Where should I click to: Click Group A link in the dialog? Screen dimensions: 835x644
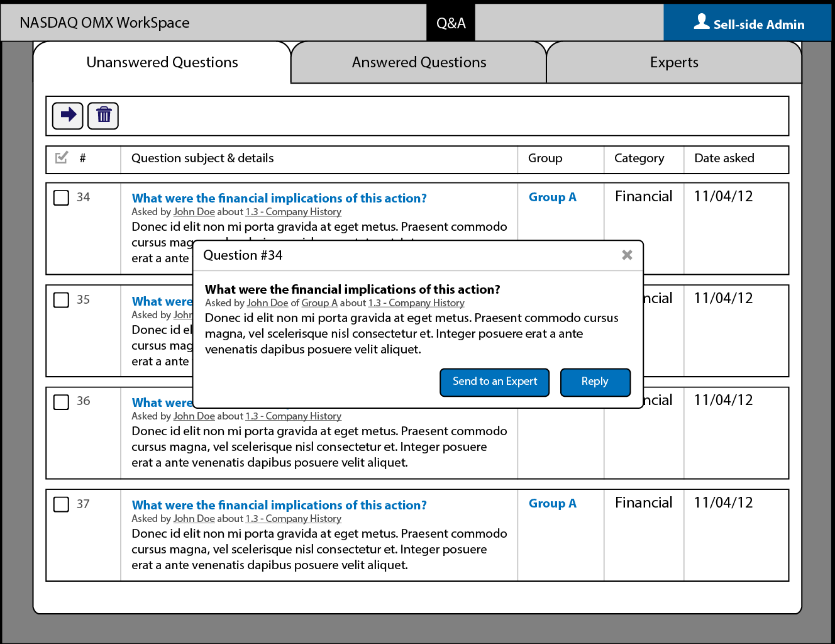pyautogui.click(x=319, y=303)
